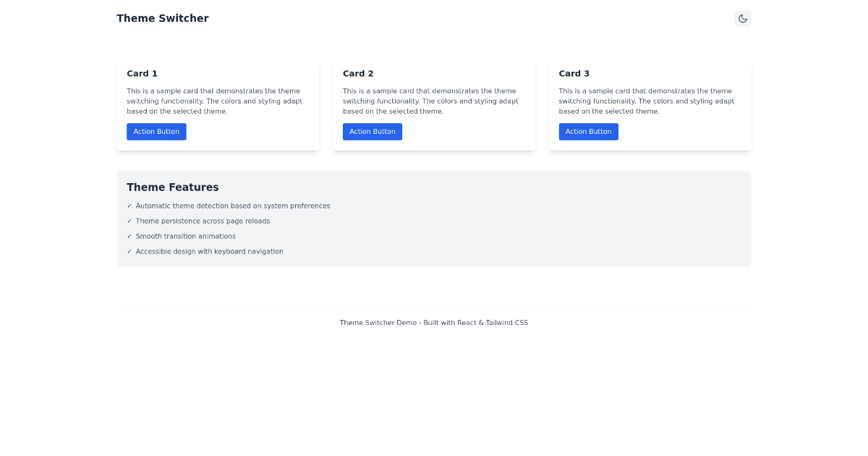Click the Theme Switcher page title
The height and width of the screenshot is (456, 868).
click(x=162, y=18)
